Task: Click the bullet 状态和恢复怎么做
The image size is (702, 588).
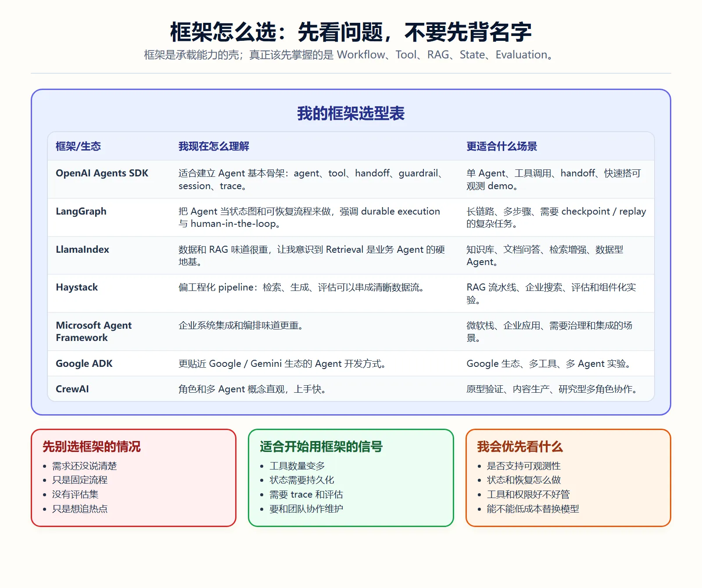Action: click(x=524, y=480)
